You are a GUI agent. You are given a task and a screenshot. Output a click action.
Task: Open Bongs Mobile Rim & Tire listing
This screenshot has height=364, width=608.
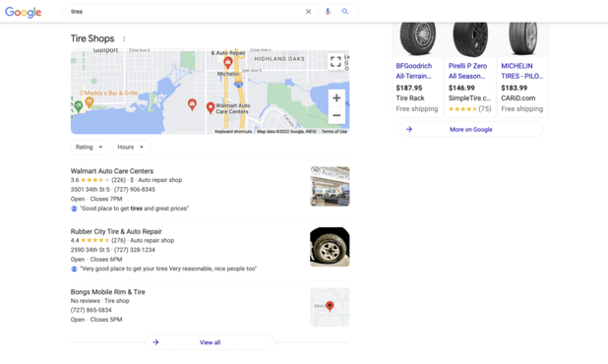(x=108, y=292)
